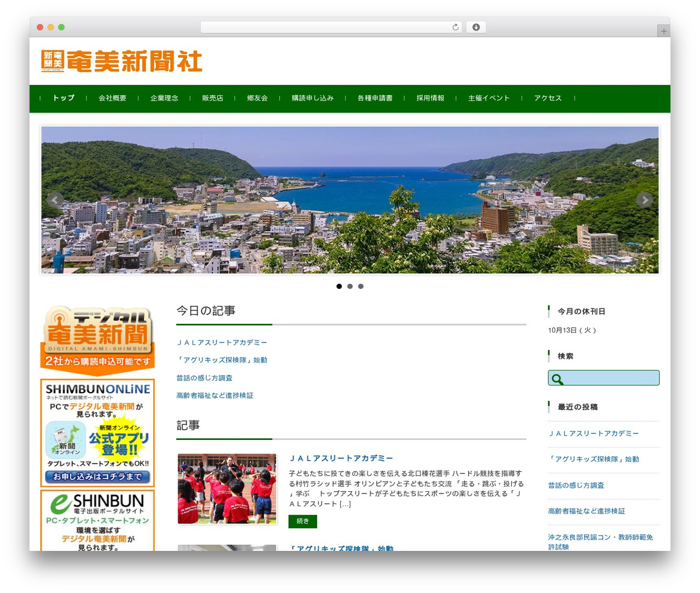Select the second slider dot
This screenshot has height=593, width=700.
pyautogui.click(x=350, y=286)
